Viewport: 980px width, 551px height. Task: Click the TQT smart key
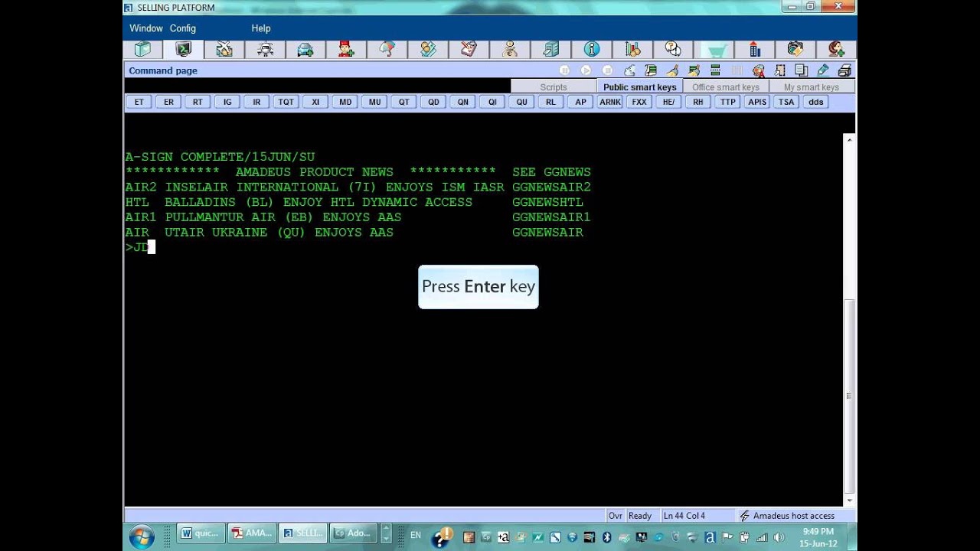(x=286, y=102)
